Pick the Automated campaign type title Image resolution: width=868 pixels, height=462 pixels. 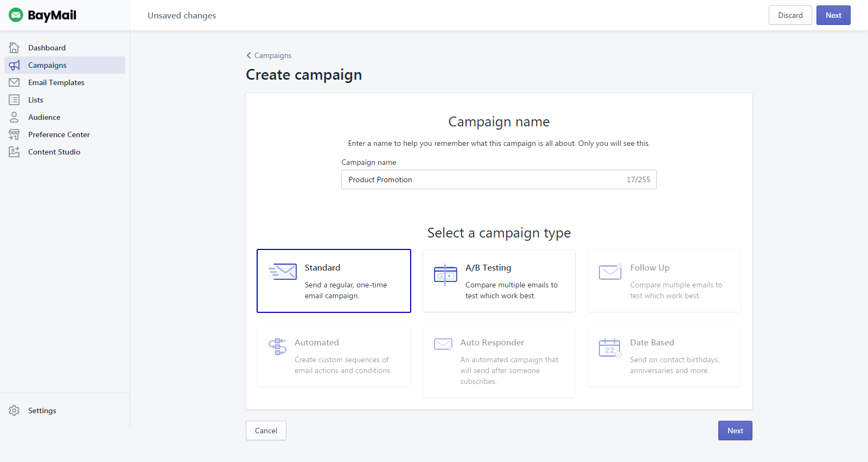click(x=317, y=342)
